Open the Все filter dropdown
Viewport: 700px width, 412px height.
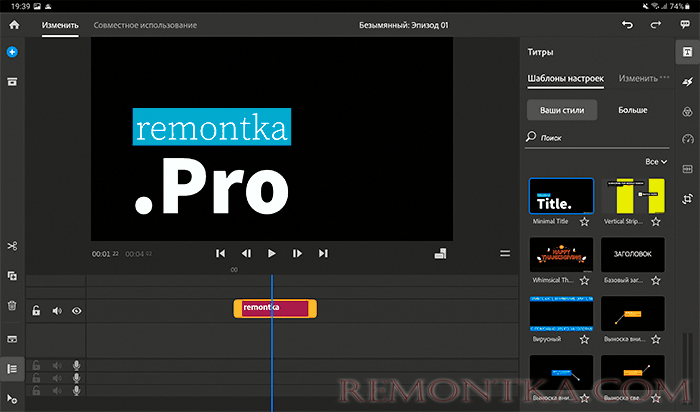(x=656, y=162)
